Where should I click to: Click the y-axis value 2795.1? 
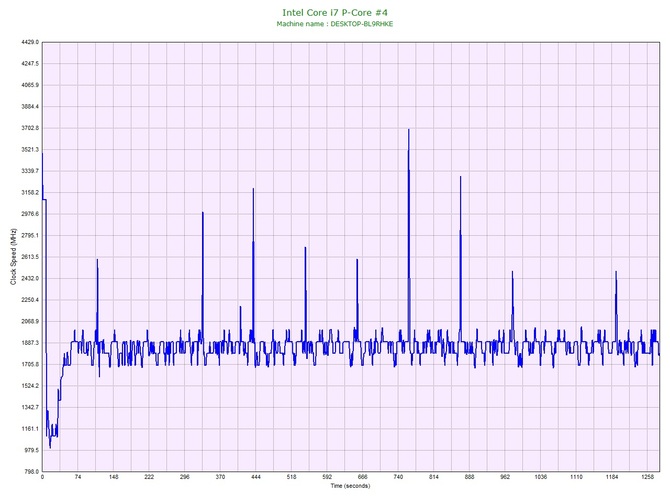pos(30,235)
